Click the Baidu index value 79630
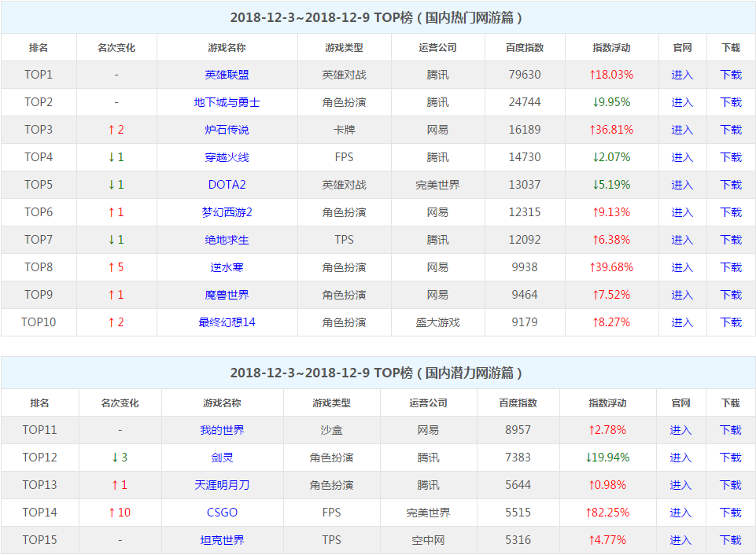 [x=525, y=75]
